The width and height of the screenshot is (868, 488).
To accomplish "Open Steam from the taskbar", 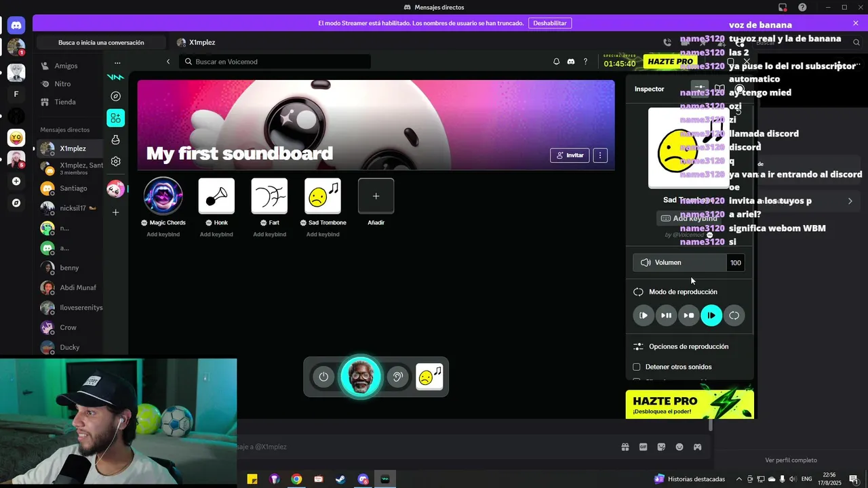I will (x=340, y=479).
